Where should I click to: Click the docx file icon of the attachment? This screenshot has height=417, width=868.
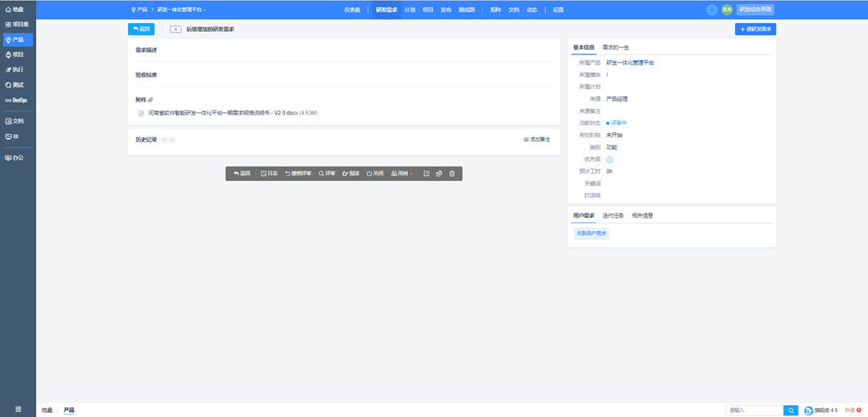[141, 113]
